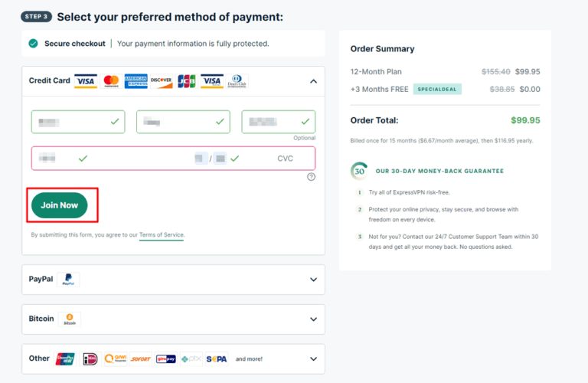This screenshot has width=588, height=383.
Task: Expand the Other payment methods chevron
Action: pyautogui.click(x=313, y=358)
